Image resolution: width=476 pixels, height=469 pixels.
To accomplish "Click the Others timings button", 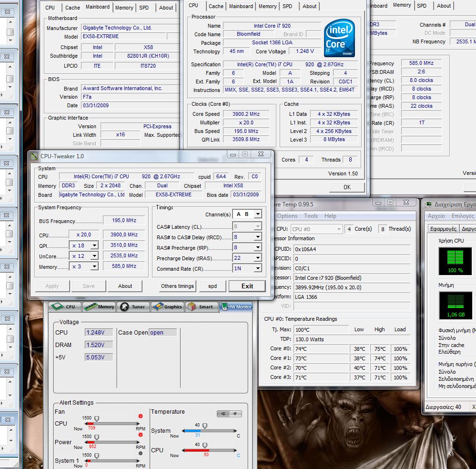I will click(x=177, y=286).
